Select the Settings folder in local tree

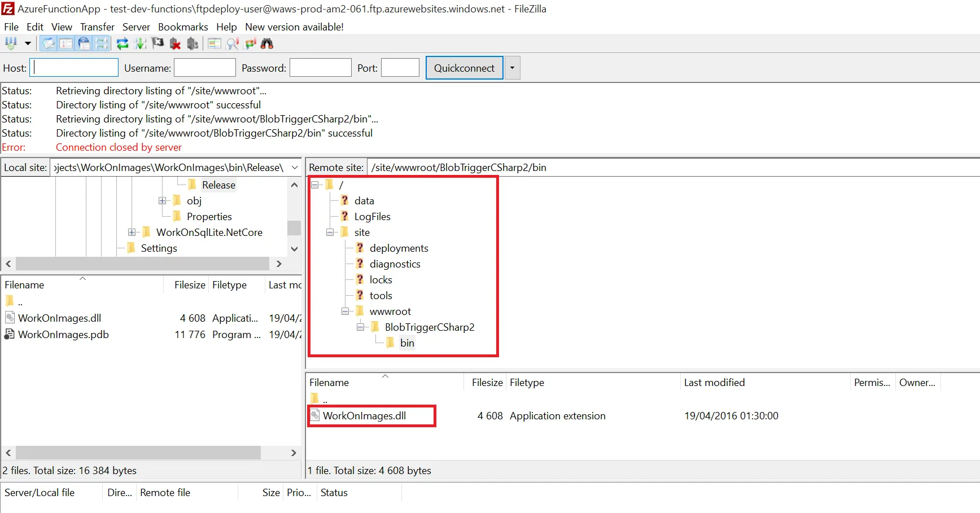coord(159,248)
